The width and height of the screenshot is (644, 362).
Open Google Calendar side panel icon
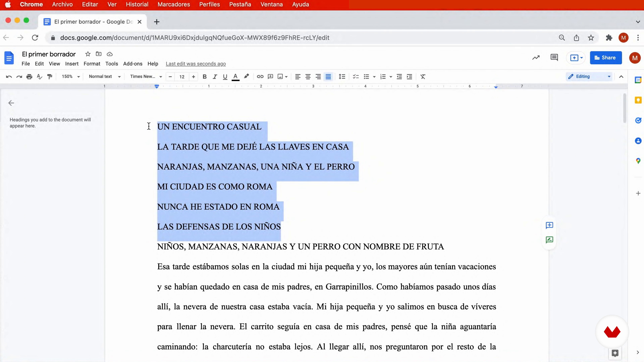pos(638,80)
